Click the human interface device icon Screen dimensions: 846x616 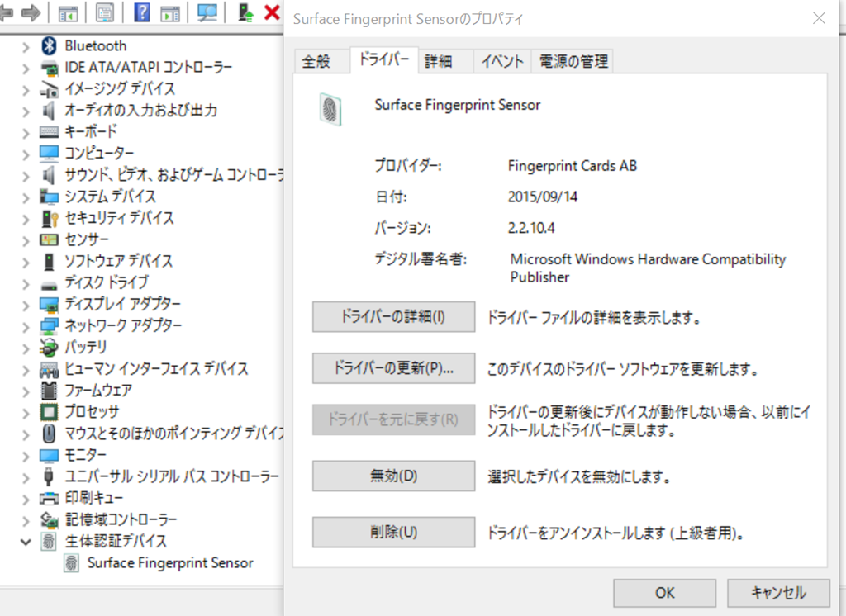[49, 369]
